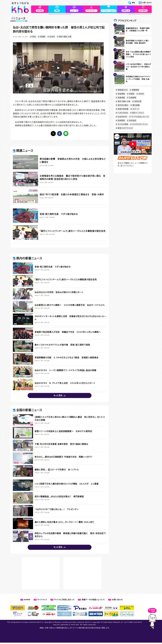
Task: Open ranking 2 無免許運転 article
Action: pyautogui.click(x=133, y=42)
